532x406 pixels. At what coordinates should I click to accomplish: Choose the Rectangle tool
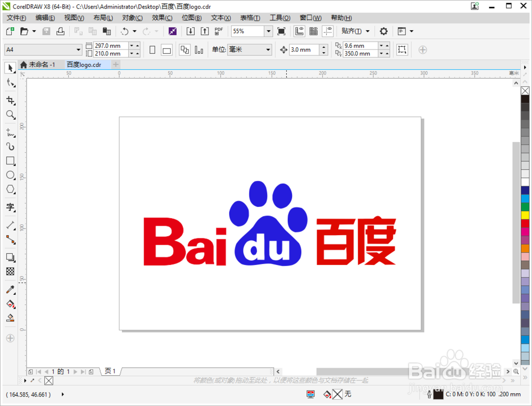click(x=10, y=161)
